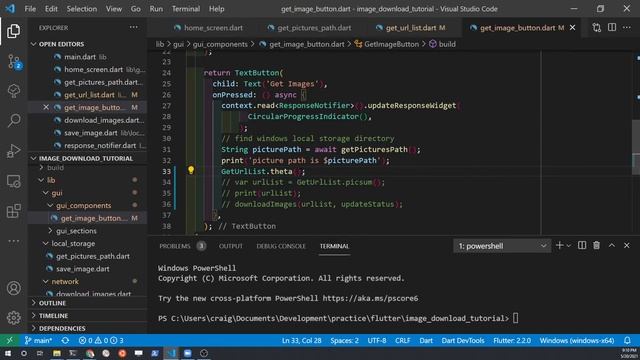
Task: Kill the terminal with the trash icon
Action: pos(597,245)
